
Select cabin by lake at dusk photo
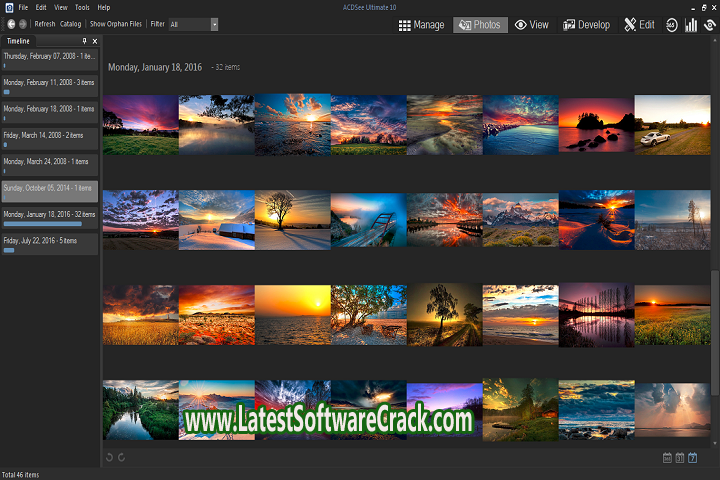click(520, 410)
